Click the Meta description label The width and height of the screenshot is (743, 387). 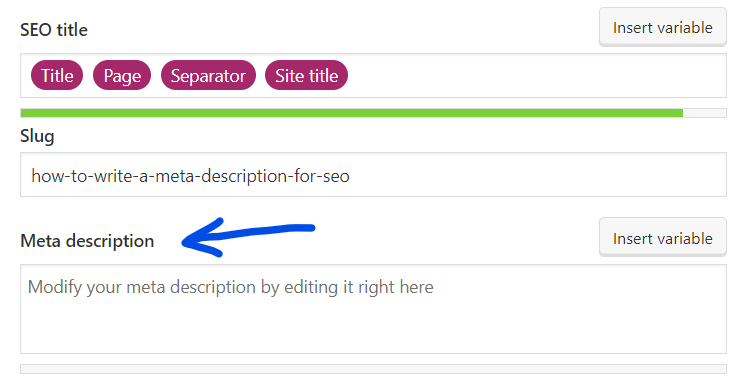[x=87, y=241]
